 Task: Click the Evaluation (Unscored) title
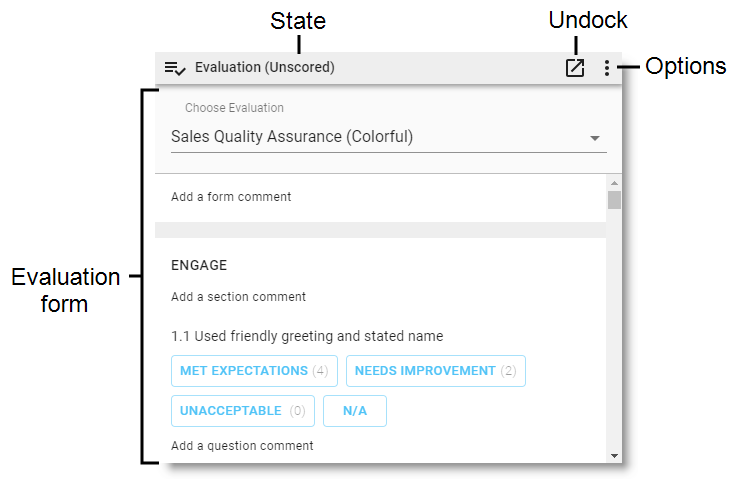(x=265, y=68)
